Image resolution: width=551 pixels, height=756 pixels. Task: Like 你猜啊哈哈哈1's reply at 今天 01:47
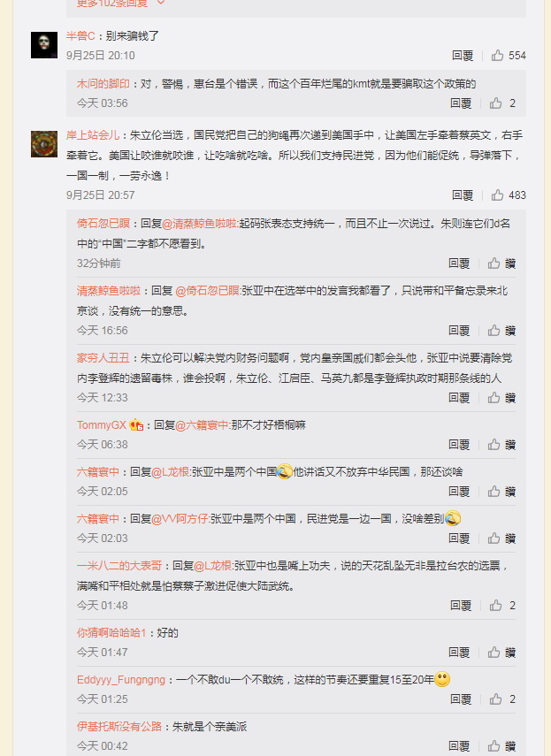tap(494, 653)
